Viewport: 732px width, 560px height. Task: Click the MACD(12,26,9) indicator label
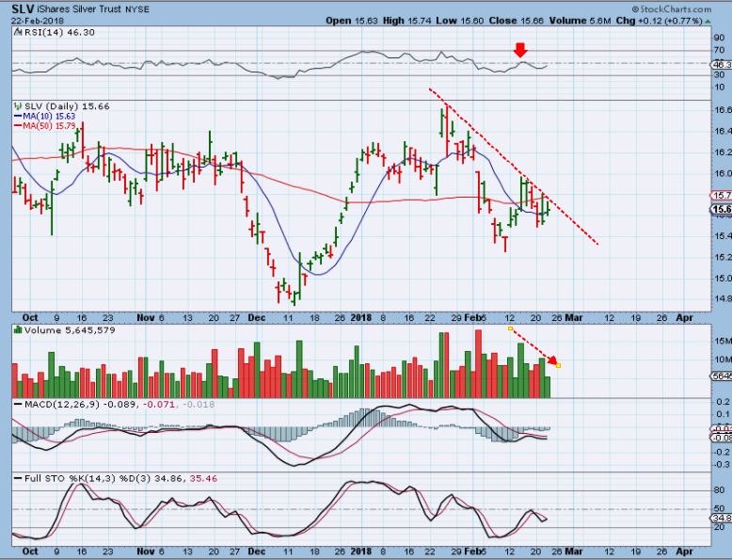(62, 405)
